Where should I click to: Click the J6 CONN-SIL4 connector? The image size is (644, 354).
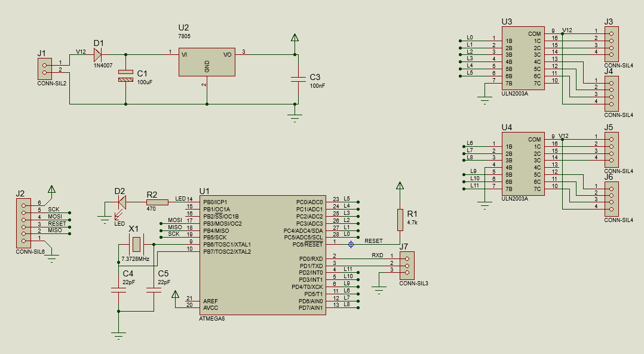click(612, 199)
